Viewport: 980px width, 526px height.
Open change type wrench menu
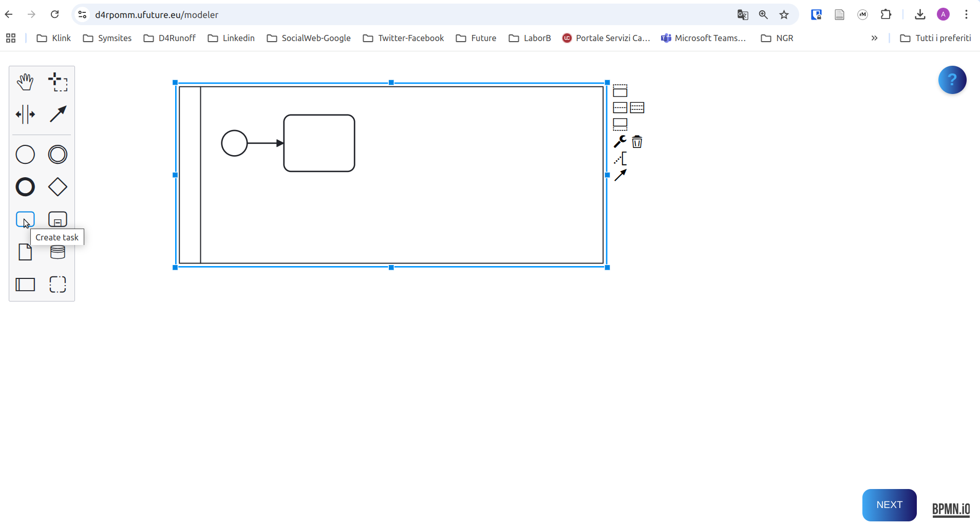coord(620,142)
